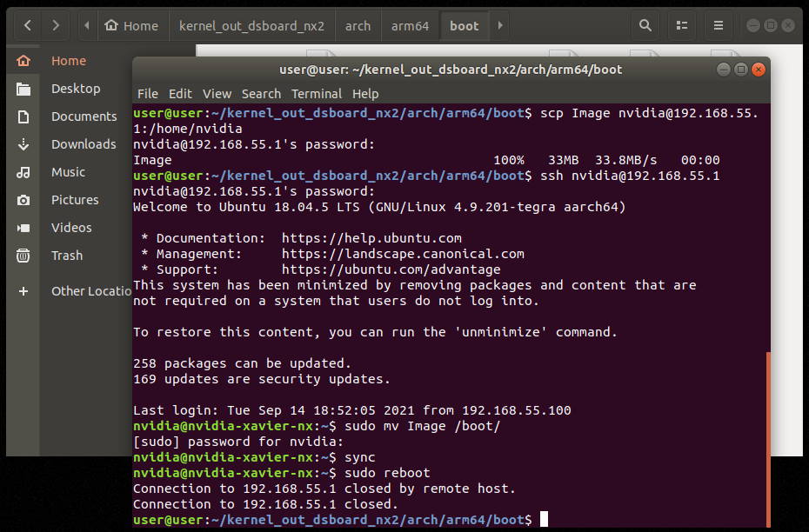Maximize the terminal window

point(741,70)
